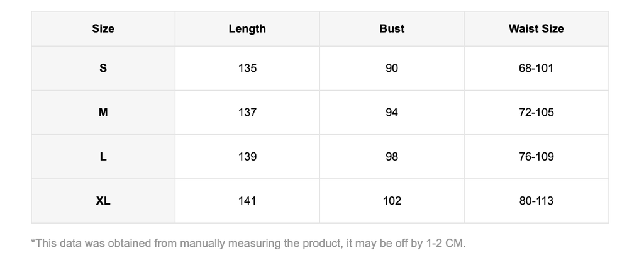
Task: Click length value 141
Action: pyautogui.click(x=247, y=201)
